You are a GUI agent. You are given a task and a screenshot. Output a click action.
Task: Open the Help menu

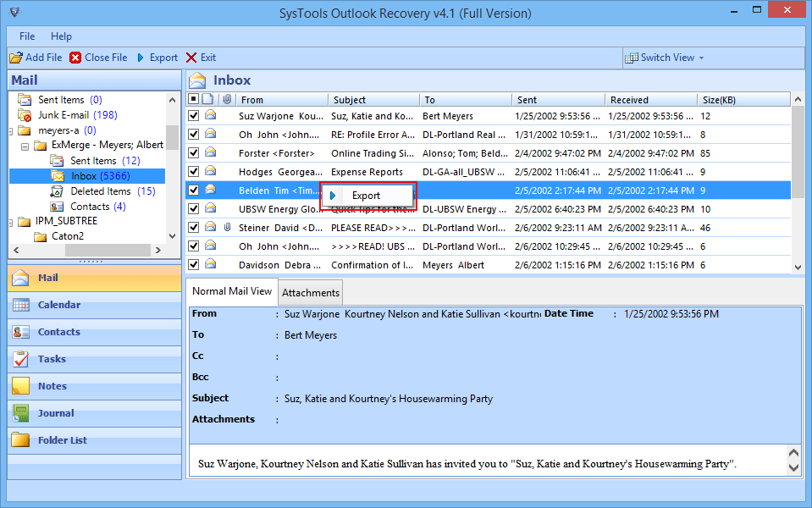tap(61, 36)
